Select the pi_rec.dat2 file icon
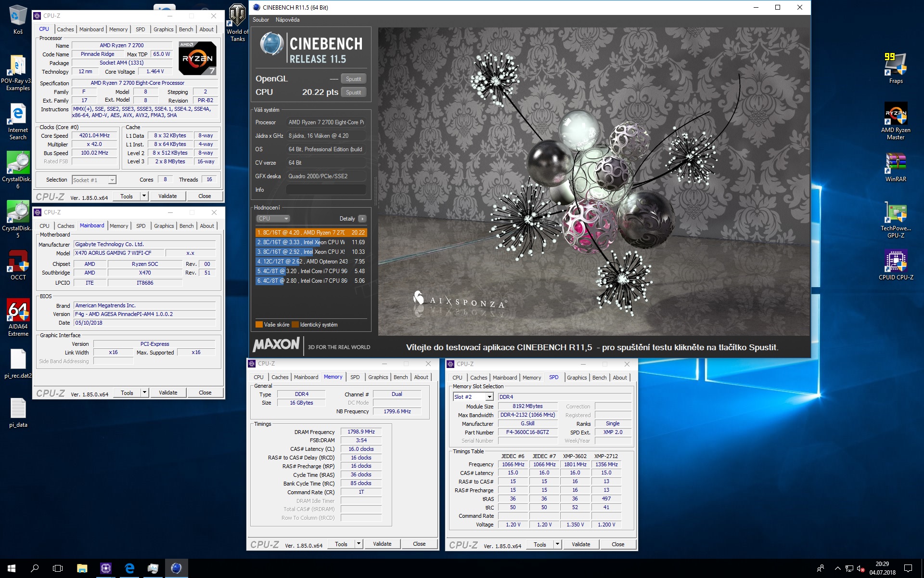Image resolution: width=924 pixels, height=578 pixels. tap(18, 364)
